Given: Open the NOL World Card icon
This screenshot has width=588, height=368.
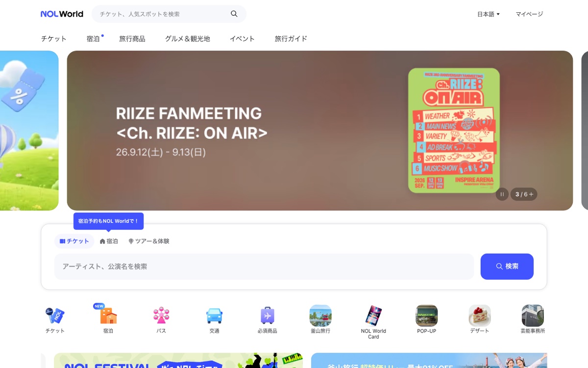Looking at the screenshot, I should [x=373, y=315].
